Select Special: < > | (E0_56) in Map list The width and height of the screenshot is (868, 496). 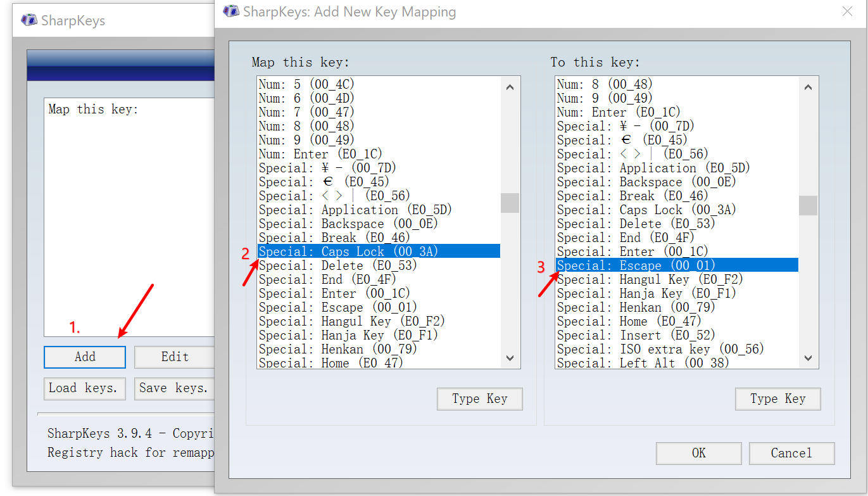tap(379, 196)
